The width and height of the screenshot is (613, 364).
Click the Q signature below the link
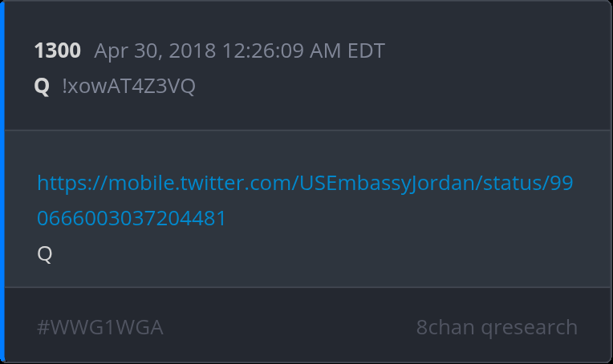(x=45, y=254)
